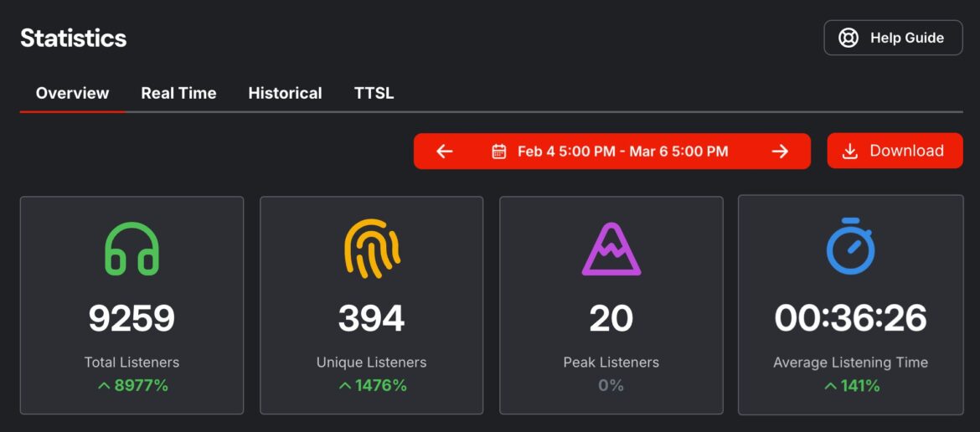Click the purple mountain Peak Listeners icon
Image resolution: width=980 pixels, height=432 pixels.
pos(611,249)
